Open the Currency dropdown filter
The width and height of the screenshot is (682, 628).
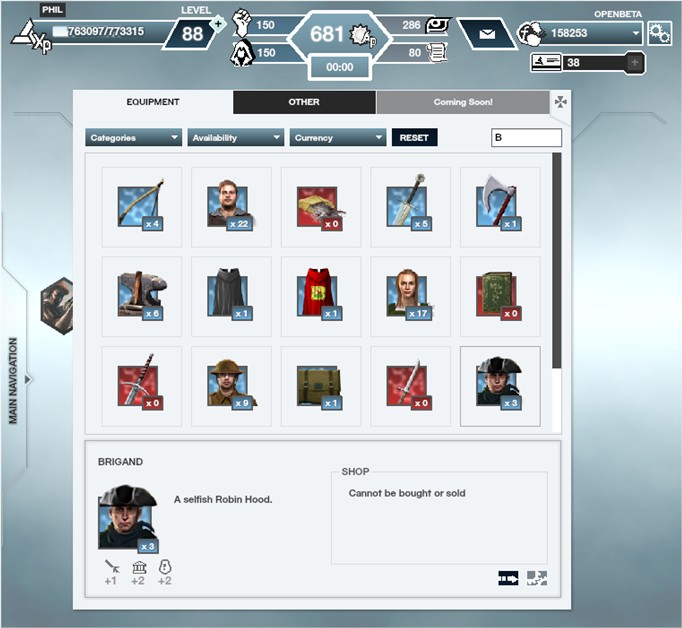pyautogui.click(x=338, y=137)
